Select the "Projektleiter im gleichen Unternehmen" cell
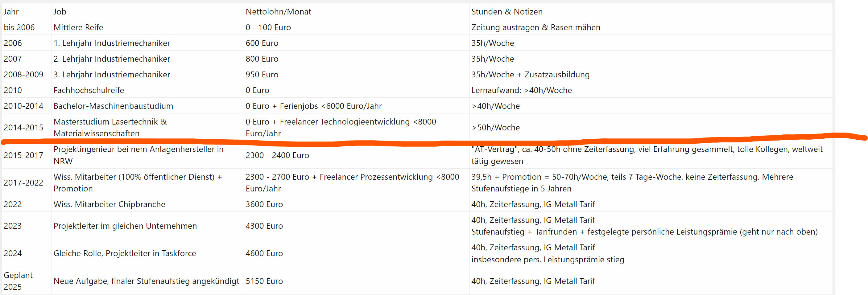This screenshot has width=868, height=295. (x=125, y=226)
